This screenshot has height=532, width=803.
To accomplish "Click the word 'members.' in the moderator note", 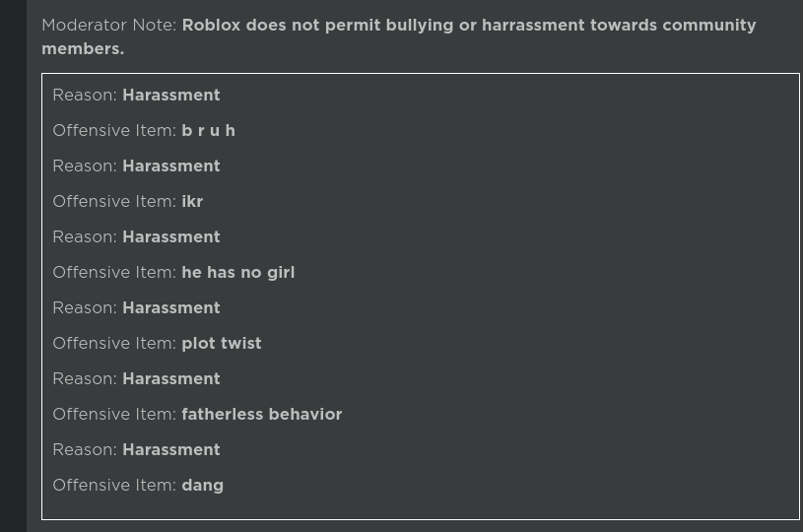I will [x=83, y=49].
